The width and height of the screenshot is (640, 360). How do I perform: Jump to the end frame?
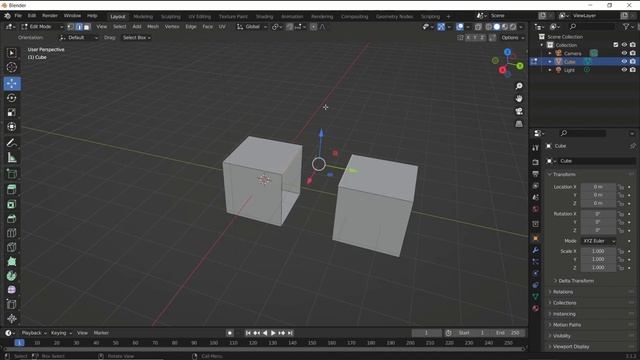(290, 333)
